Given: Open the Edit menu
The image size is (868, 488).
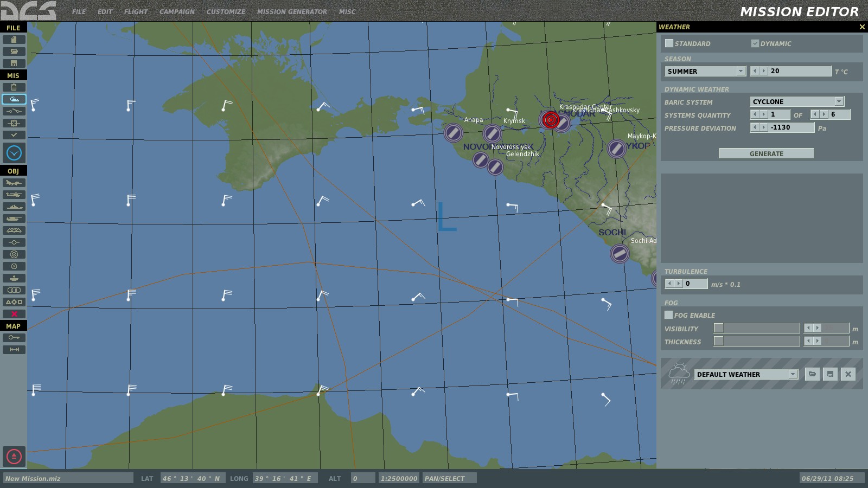Looking at the screenshot, I should [x=105, y=11].
